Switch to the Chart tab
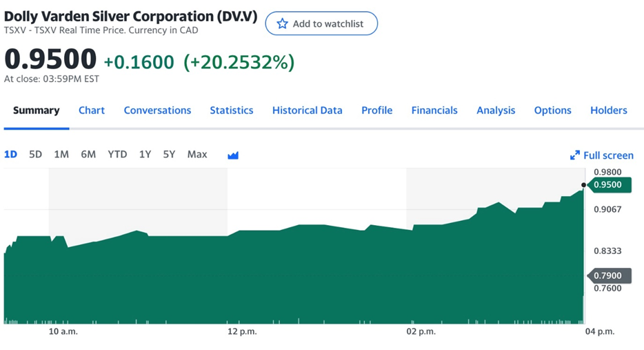This screenshot has width=644, height=350. [92, 110]
